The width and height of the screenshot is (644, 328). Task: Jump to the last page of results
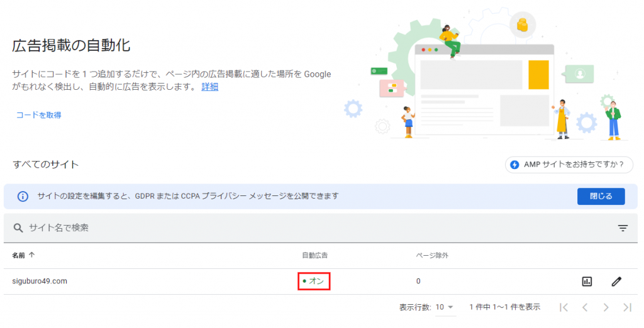[x=626, y=307]
